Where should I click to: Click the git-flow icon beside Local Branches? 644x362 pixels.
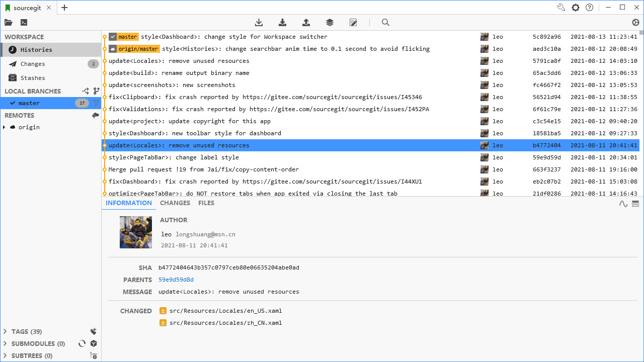tap(86, 91)
